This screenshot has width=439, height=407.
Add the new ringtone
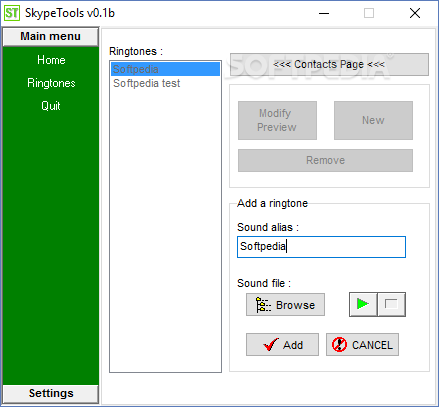pos(282,344)
